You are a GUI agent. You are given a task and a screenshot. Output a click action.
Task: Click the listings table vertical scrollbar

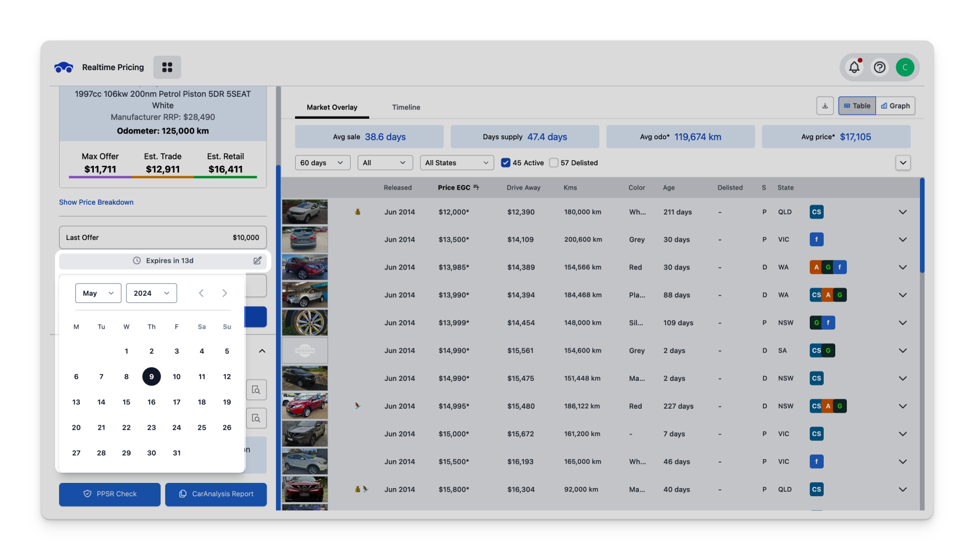[x=922, y=226]
